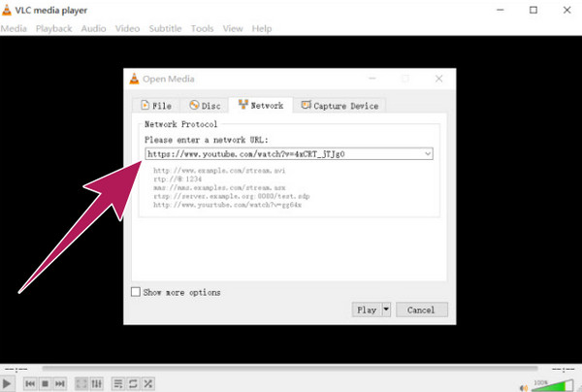Open the Media menu
The image size is (582, 392).
pyautogui.click(x=14, y=28)
